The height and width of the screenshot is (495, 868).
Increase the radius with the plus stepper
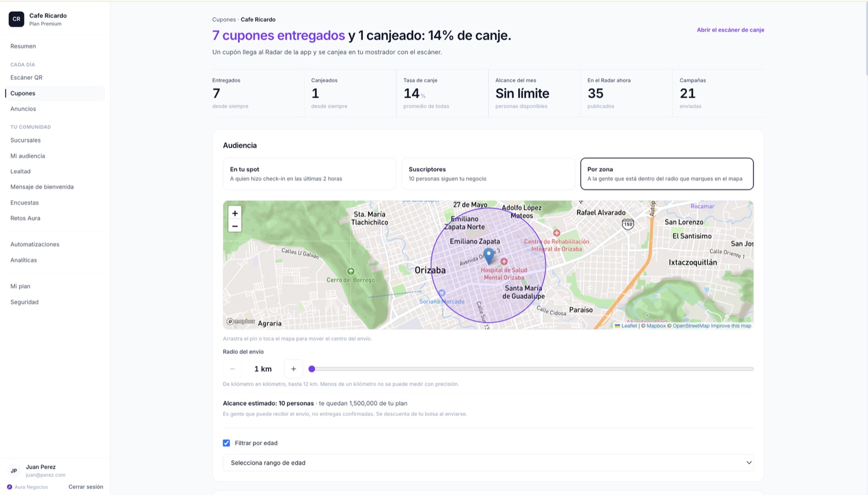(x=293, y=369)
